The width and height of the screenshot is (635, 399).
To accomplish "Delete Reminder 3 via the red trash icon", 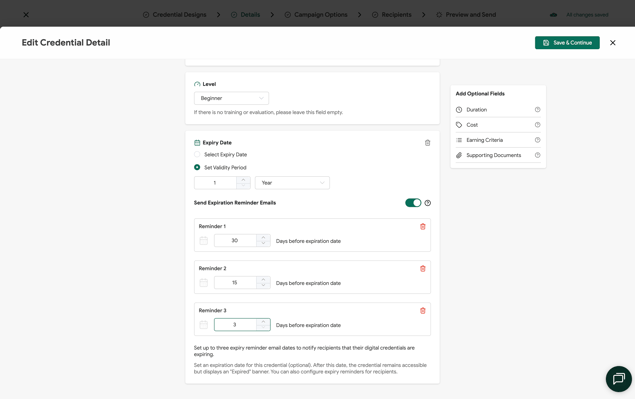I will (x=422, y=311).
